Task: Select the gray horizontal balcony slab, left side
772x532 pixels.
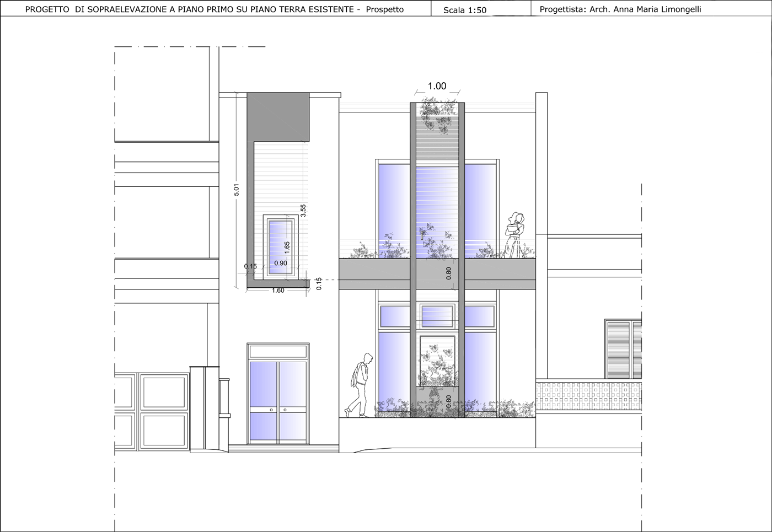Action: (x=374, y=274)
